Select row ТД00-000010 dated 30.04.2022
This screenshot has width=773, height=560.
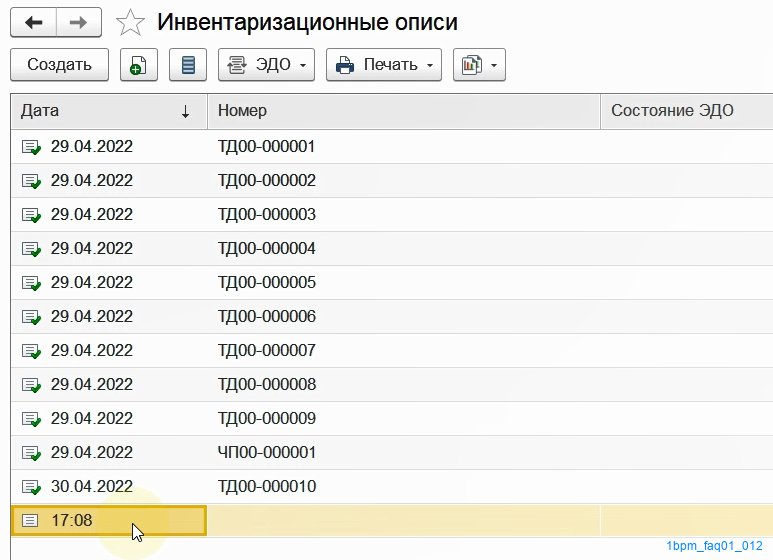tap(392, 487)
